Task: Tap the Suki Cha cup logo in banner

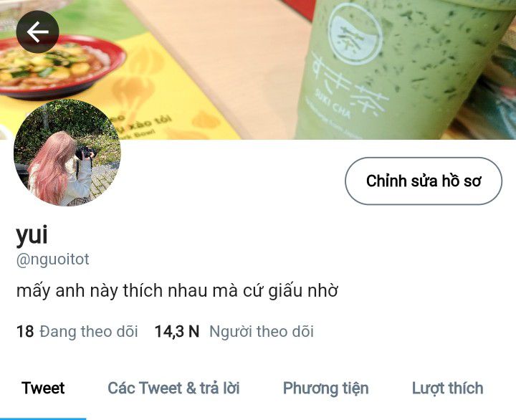Action: 355,34
